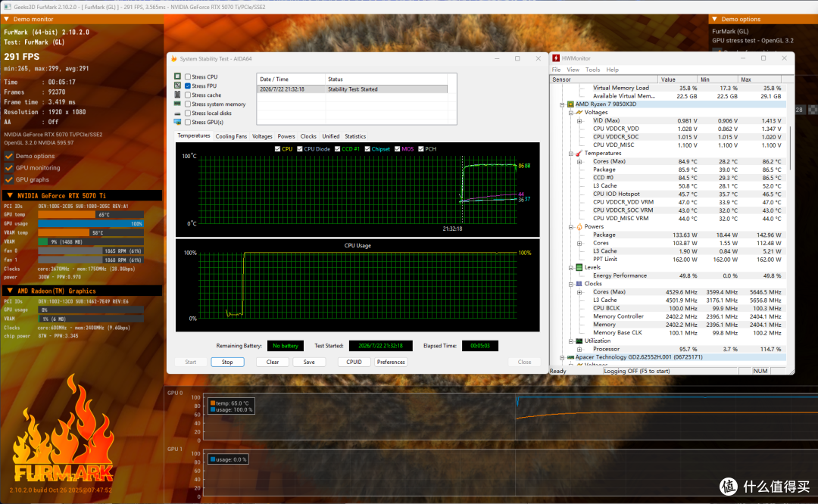The width and height of the screenshot is (818, 504).
Task: Click the Temperatures thermometer icon in HWMonitor
Action: (579, 153)
